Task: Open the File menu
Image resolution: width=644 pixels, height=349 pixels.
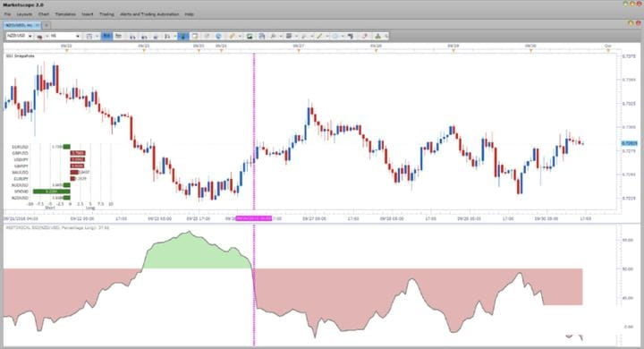Action: (7, 14)
